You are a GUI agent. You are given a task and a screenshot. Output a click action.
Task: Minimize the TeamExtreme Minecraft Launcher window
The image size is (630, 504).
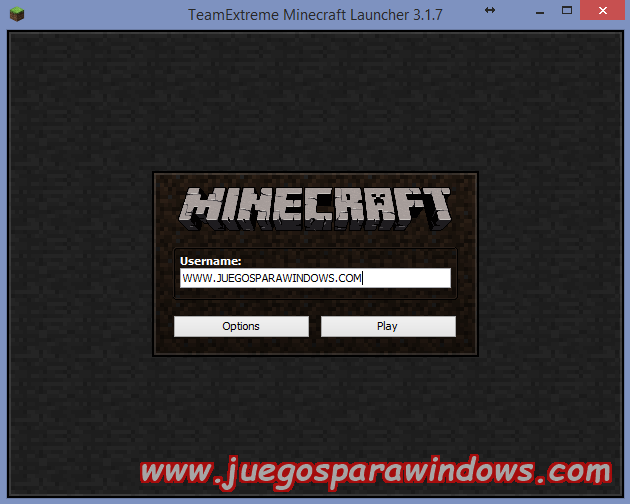point(540,11)
